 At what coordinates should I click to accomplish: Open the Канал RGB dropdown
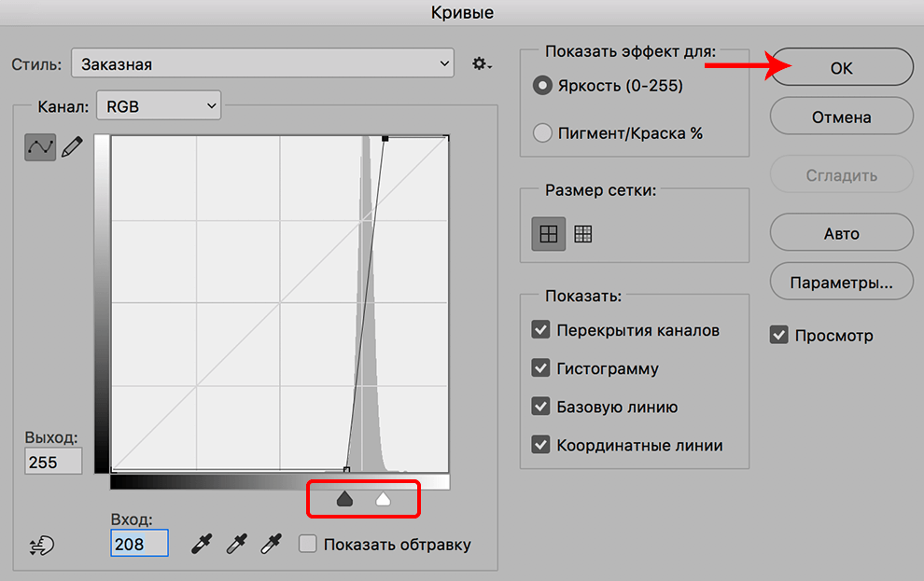[159, 105]
